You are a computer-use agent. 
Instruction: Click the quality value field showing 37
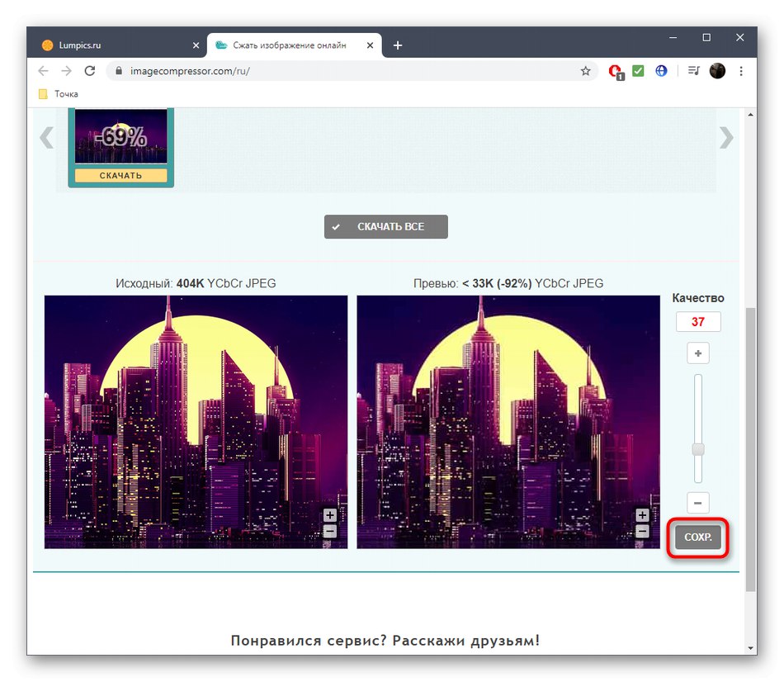[x=697, y=322]
